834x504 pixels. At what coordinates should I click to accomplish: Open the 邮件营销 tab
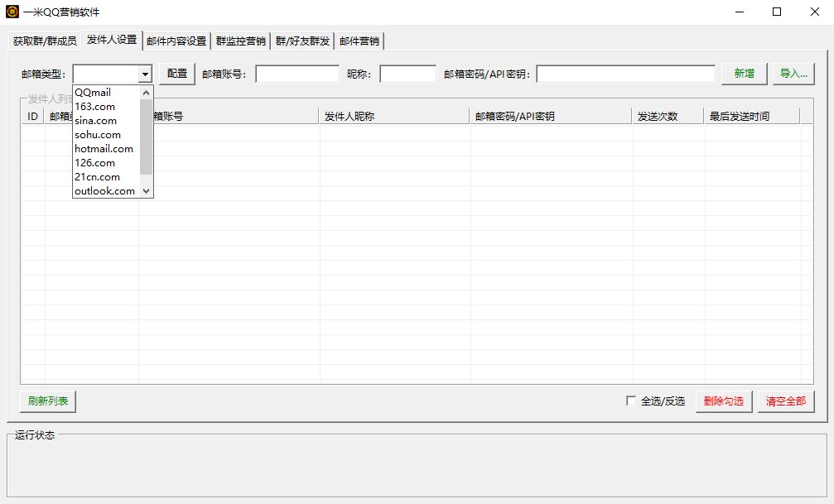(359, 41)
